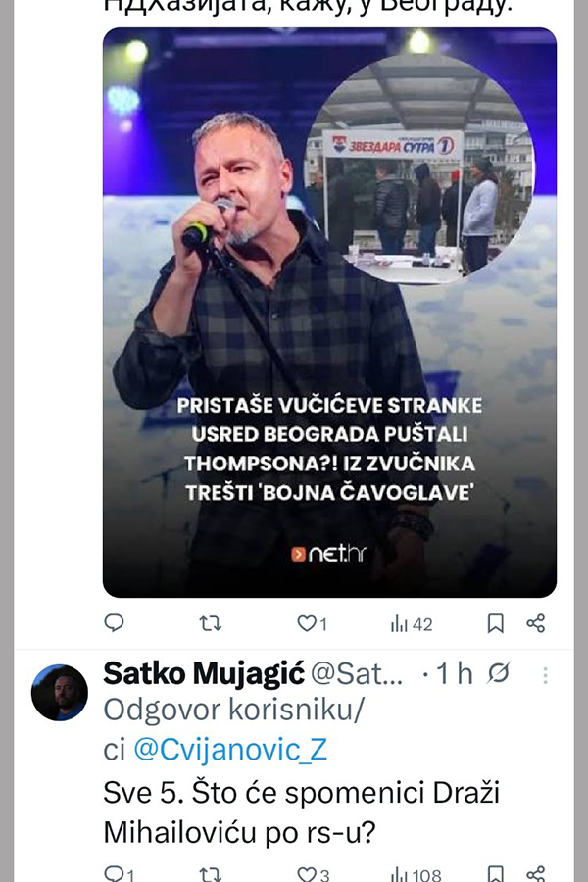The height and width of the screenshot is (882, 588).
Task: Share the tweet with the net.hr image
Action: [x=535, y=623]
